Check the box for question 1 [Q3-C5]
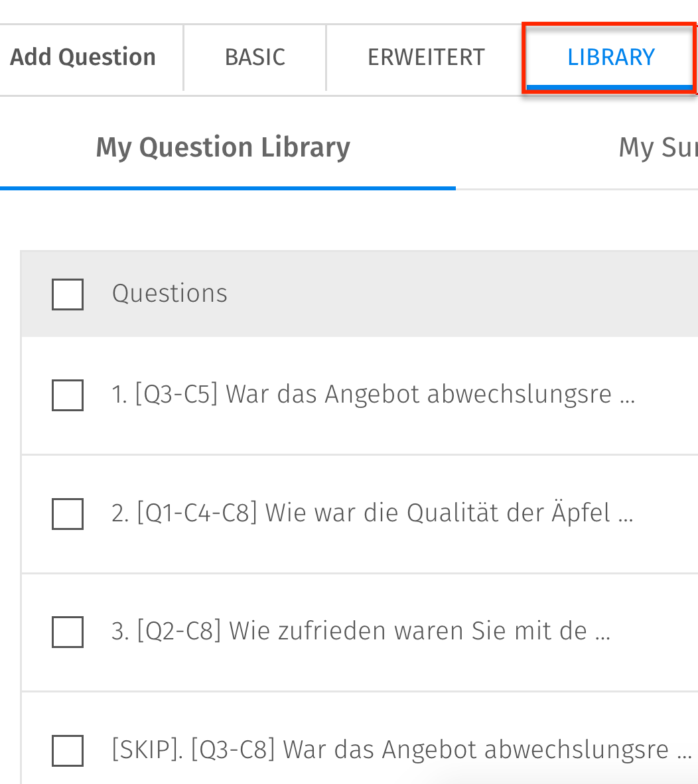The image size is (698, 784). pos(67,395)
